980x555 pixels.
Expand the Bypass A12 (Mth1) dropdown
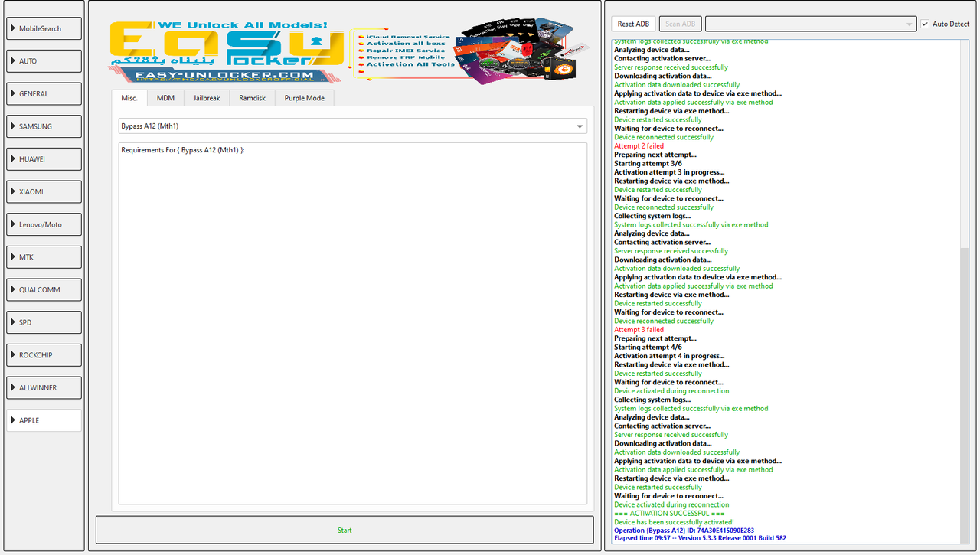pos(353,126)
